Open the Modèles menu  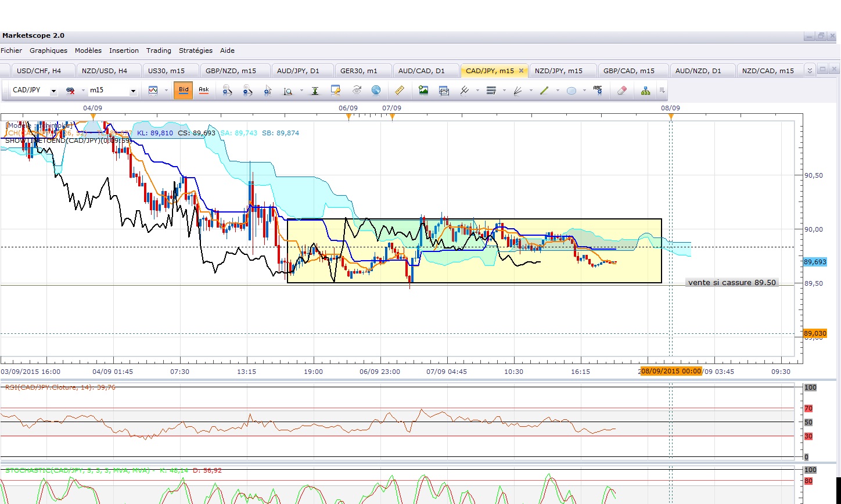(88, 51)
